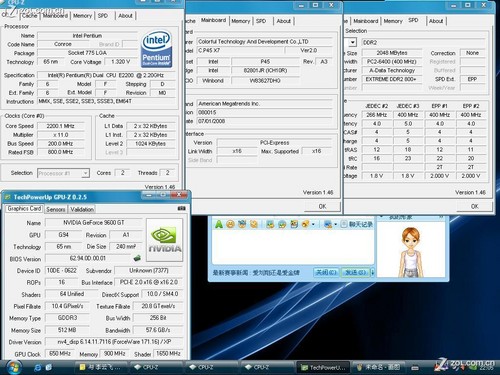500x375 pixels.
Task: Click the third icon after the smiley in chat toolbar
Action: click(x=270, y=224)
